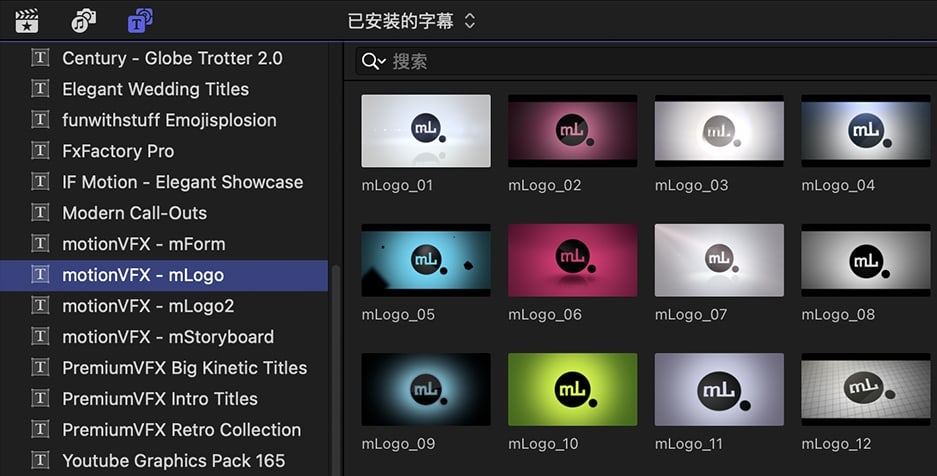The width and height of the screenshot is (937, 476).
Task: Click title icon beside FxFactory Pro
Action: (40, 150)
